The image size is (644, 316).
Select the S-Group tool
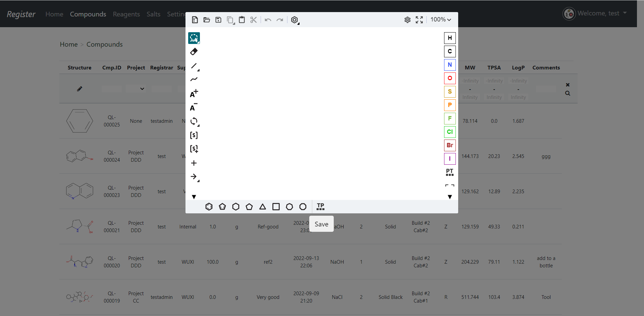tap(194, 135)
